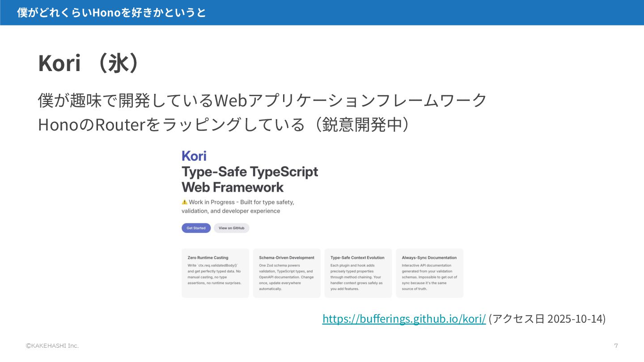Select the Zero Runtime Casting card

215,273
